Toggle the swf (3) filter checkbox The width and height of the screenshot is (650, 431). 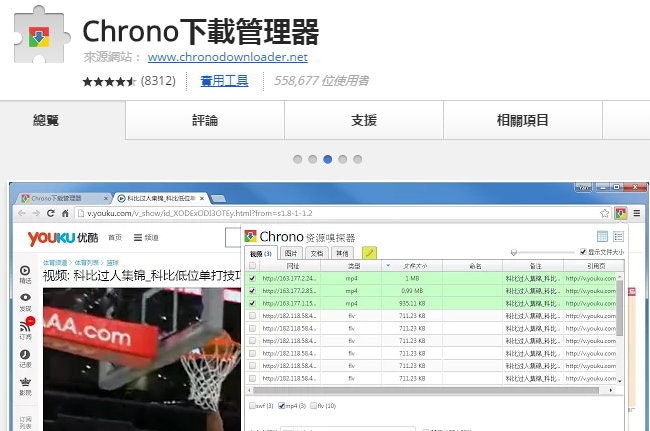point(252,406)
